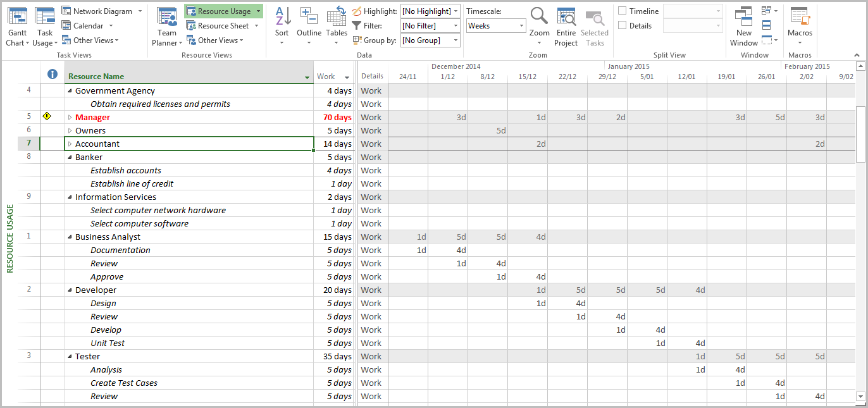Select the 'Establish line of credit' assignment
Image resolution: width=868 pixels, height=408 pixels.
pyautogui.click(x=132, y=183)
